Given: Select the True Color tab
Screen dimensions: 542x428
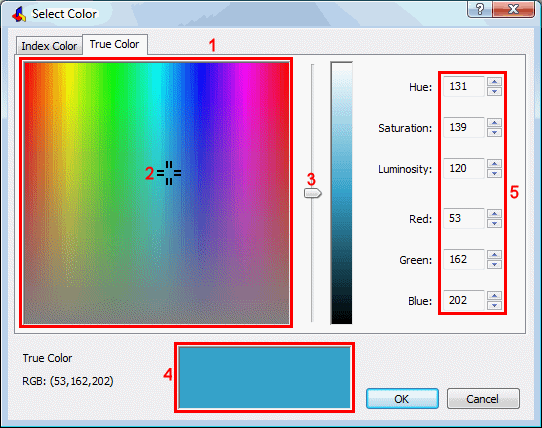Looking at the screenshot, I should click(115, 44).
